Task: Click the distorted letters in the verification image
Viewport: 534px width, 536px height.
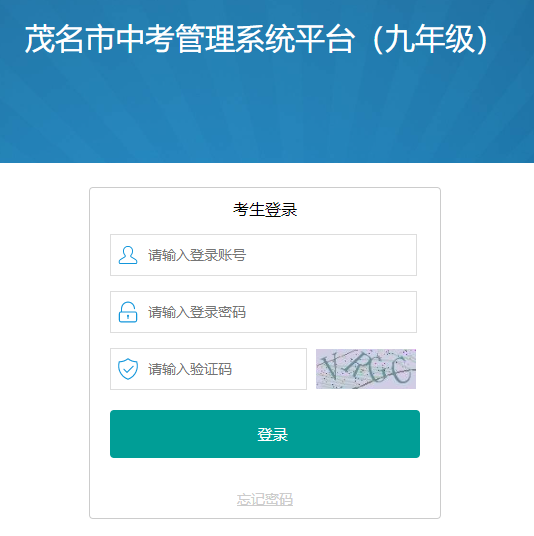Action: click(x=366, y=369)
